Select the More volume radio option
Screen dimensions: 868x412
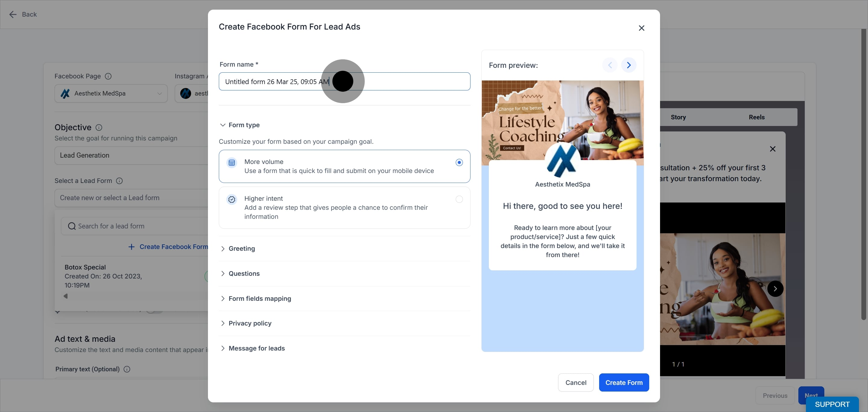459,162
